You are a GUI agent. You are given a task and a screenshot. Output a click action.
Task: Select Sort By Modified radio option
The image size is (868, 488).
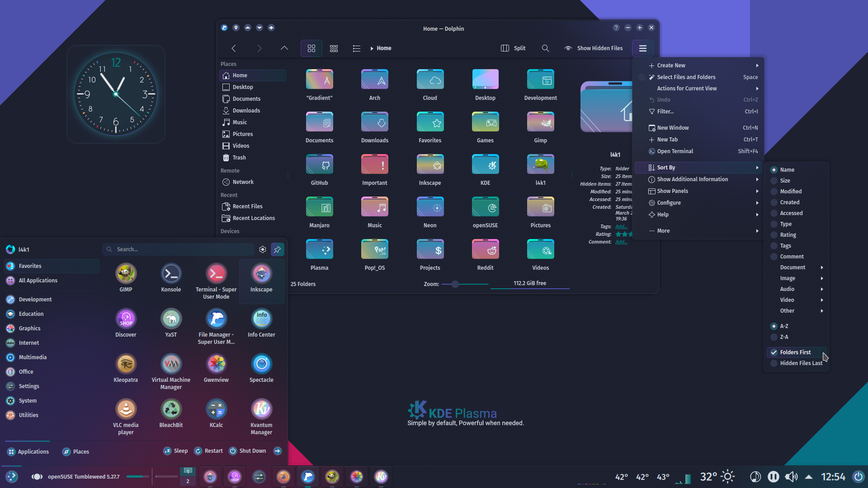tap(786, 192)
